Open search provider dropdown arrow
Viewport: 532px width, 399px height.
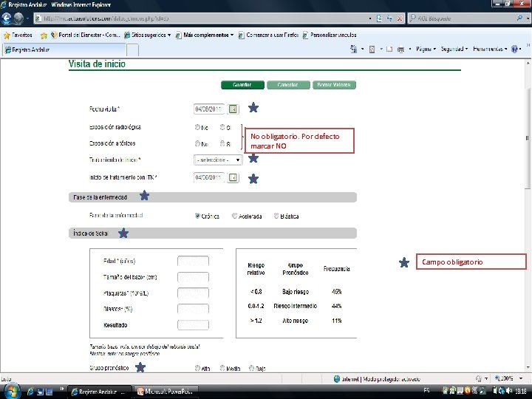coord(528,18)
